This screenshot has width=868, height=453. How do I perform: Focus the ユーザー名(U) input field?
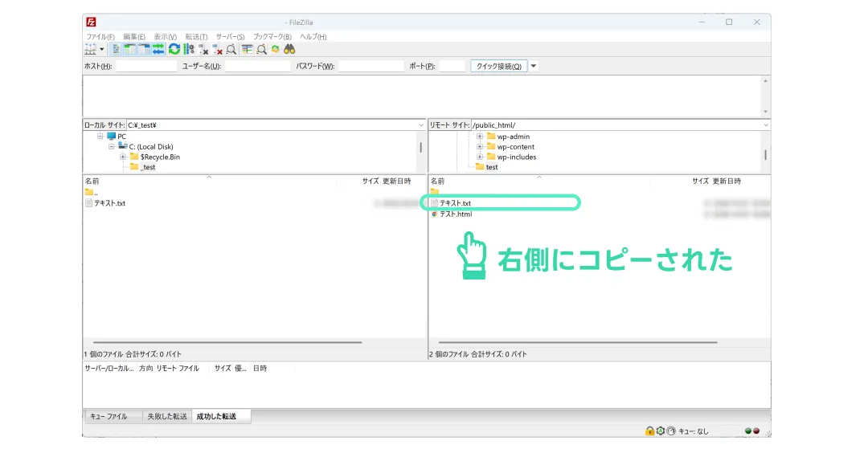click(257, 66)
